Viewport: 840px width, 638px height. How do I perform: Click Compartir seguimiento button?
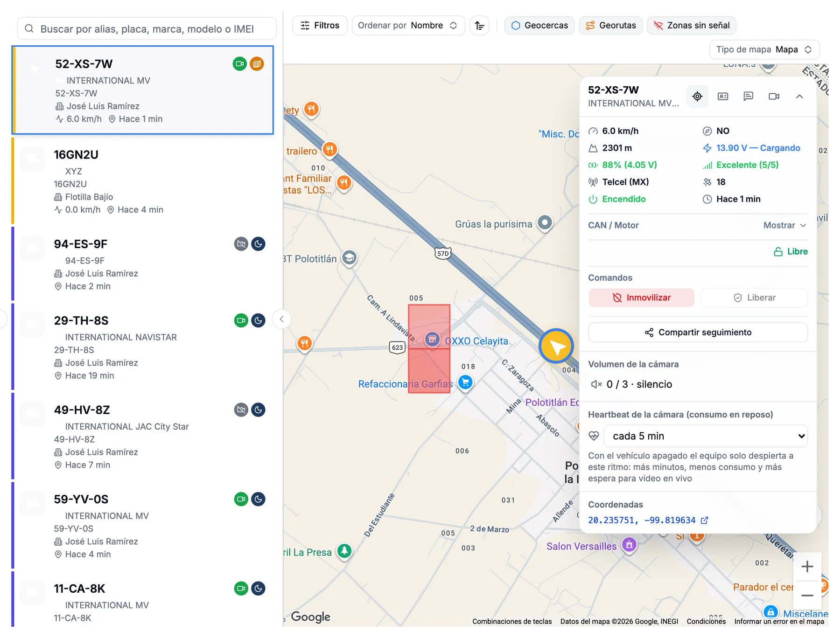tap(698, 333)
